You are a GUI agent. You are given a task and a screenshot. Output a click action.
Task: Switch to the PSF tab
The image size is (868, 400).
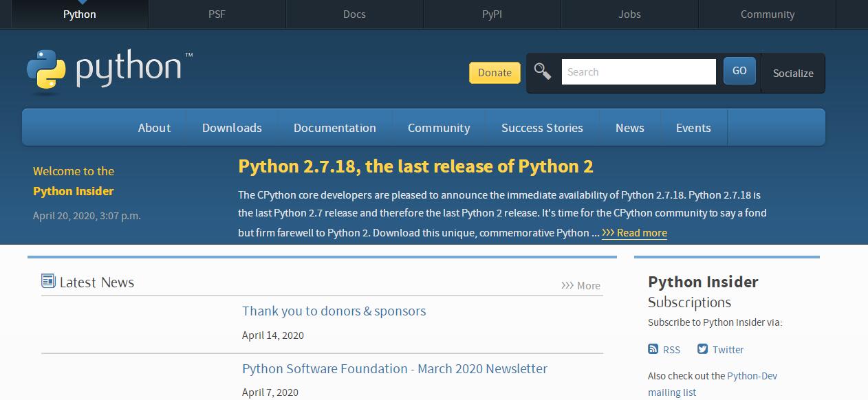pos(217,14)
